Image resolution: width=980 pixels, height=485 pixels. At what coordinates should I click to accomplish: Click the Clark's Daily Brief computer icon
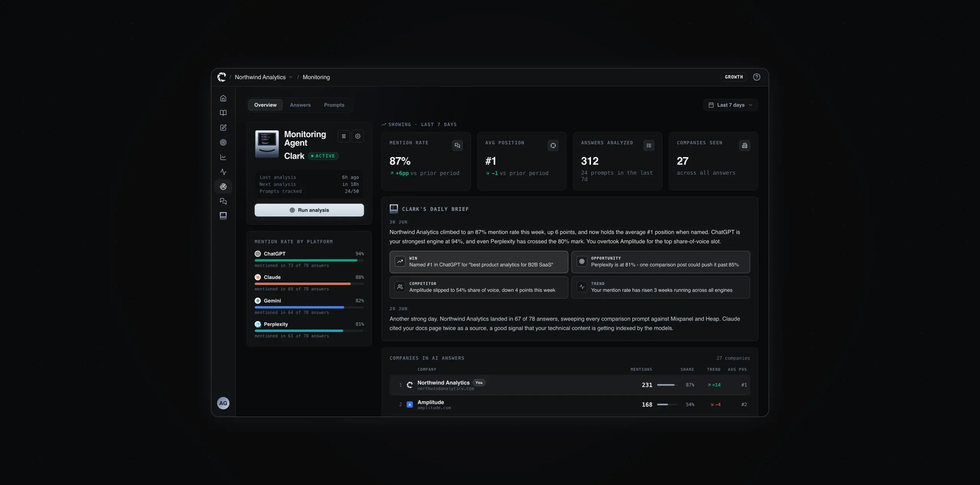(x=394, y=209)
